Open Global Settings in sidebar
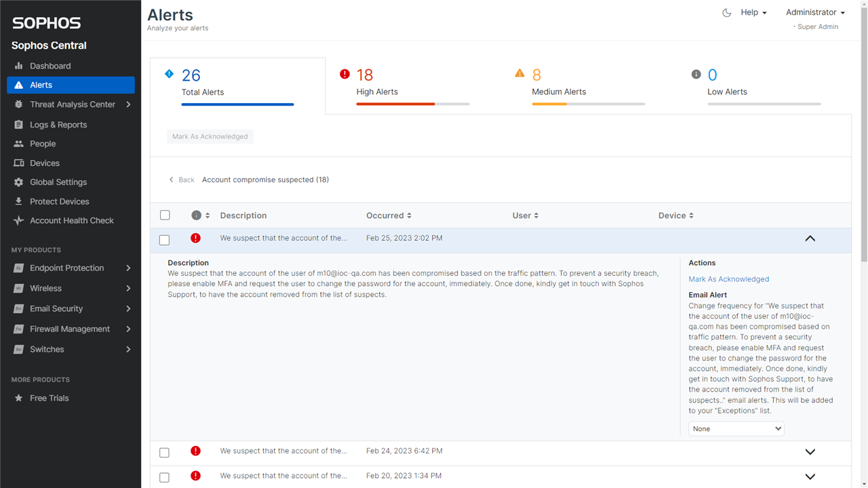Screen dimensions: 868x488 coord(71,182)
